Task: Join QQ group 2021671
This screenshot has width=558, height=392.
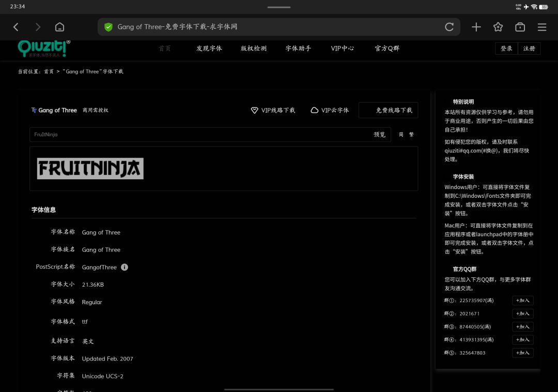Action: [523, 313]
